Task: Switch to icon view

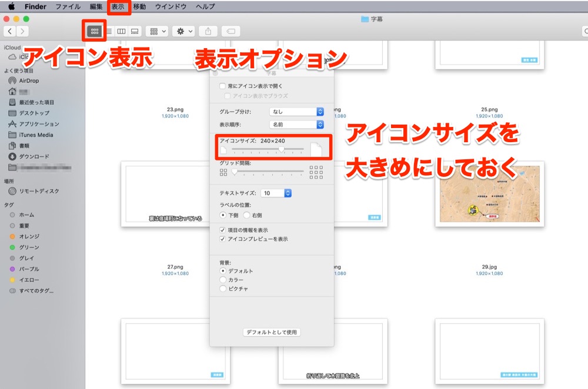Action: tap(95, 32)
